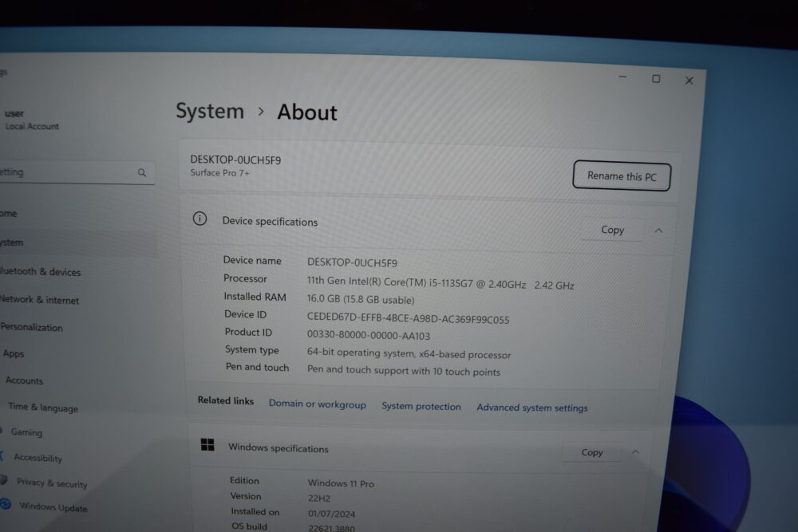Click the Related links label
Image resolution: width=798 pixels, height=532 pixels.
click(x=226, y=400)
